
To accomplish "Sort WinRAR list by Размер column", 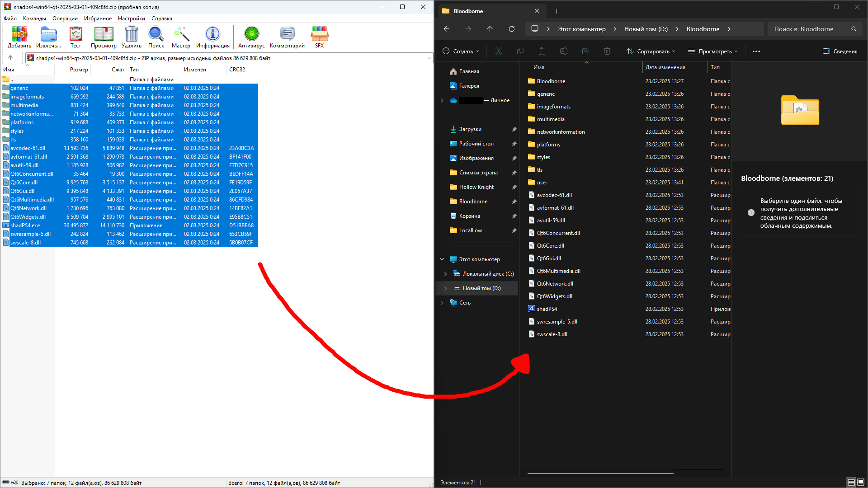I will 72,70.
